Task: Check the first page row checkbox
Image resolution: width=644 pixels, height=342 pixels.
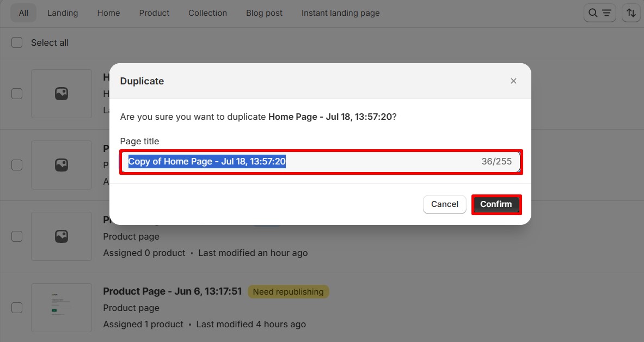Action: (17, 94)
